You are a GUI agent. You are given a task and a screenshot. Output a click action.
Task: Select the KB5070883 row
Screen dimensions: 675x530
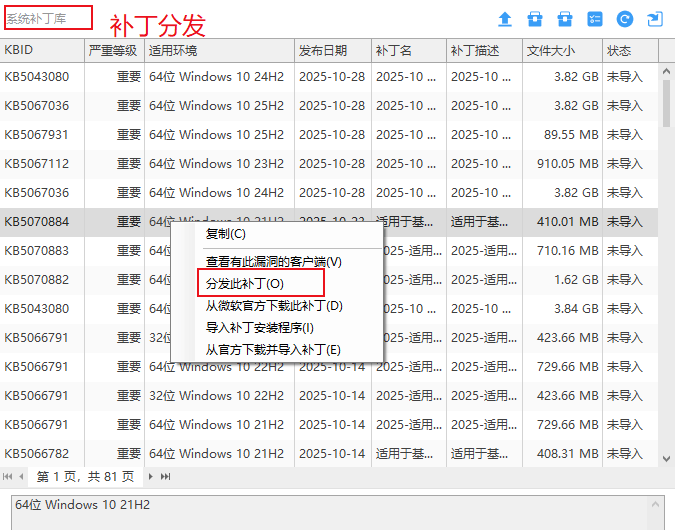point(329,251)
